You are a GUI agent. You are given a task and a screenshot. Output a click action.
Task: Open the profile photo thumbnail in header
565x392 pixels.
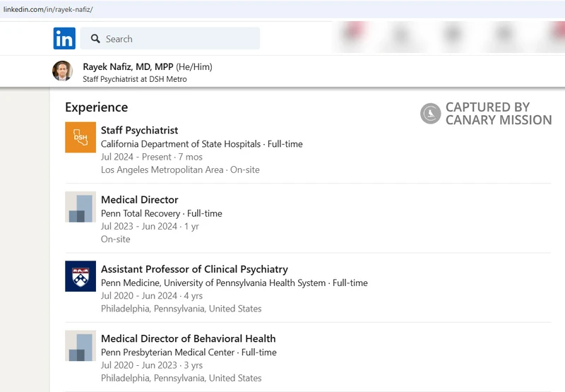pos(62,71)
